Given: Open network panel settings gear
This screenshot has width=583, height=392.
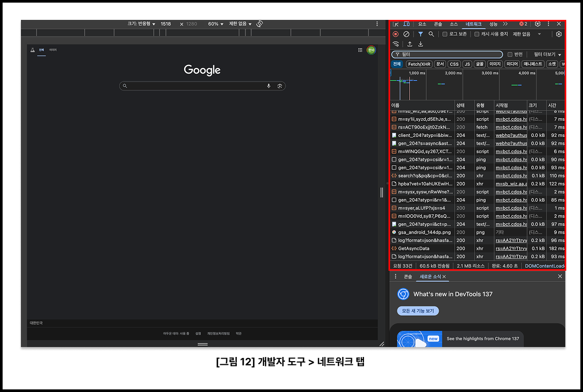Looking at the screenshot, I should point(558,34).
